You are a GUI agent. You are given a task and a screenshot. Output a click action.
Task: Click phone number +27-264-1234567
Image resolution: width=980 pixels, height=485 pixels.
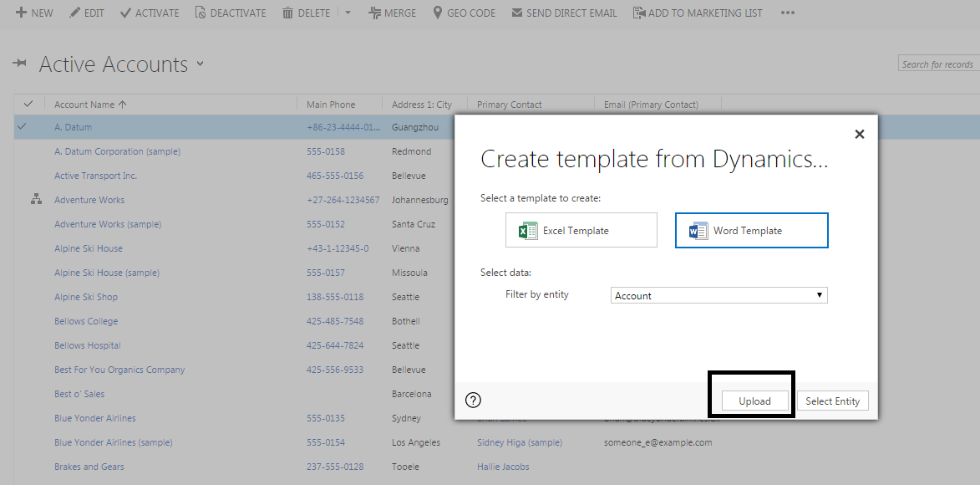click(x=343, y=200)
